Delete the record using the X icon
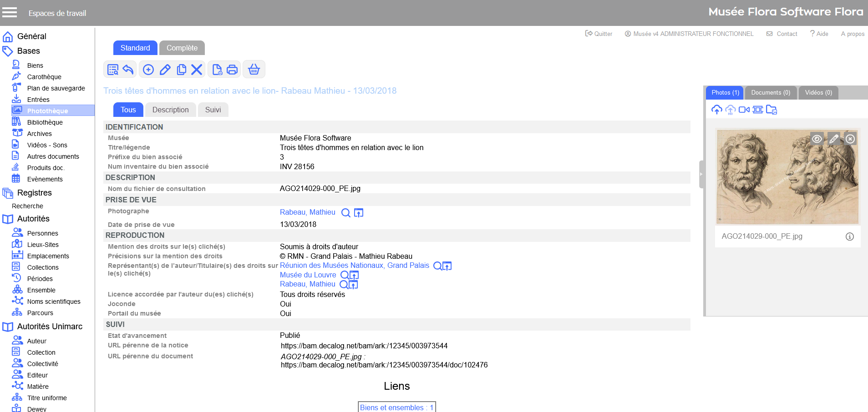 pyautogui.click(x=197, y=70)
